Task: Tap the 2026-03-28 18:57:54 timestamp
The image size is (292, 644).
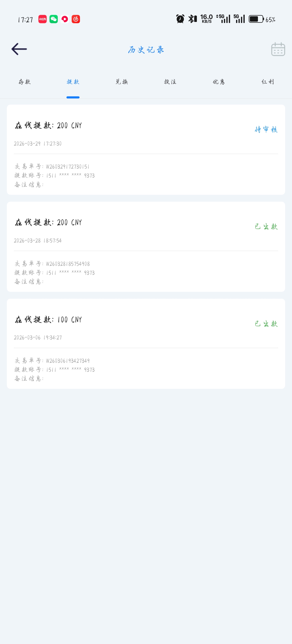Action: 38,240
